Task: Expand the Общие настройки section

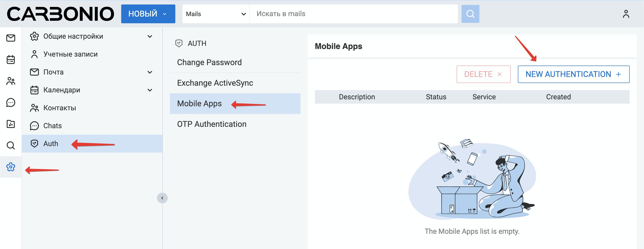Action: coord(150,36)
